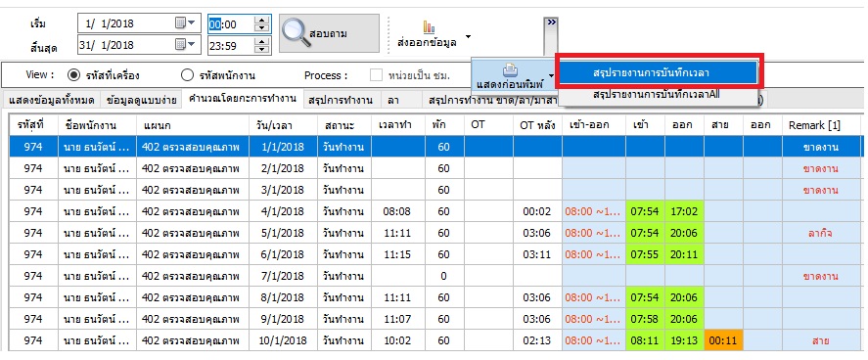Open the start date dropdown arrow
The width and height of the screenshot is (868, 360).
tap(192, 23)
